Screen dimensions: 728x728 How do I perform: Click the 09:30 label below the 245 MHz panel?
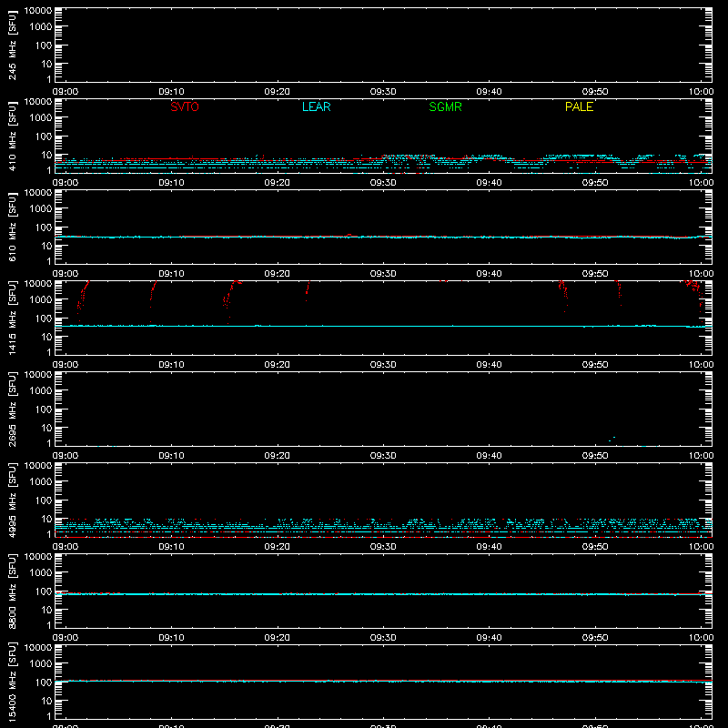point(383,92)
